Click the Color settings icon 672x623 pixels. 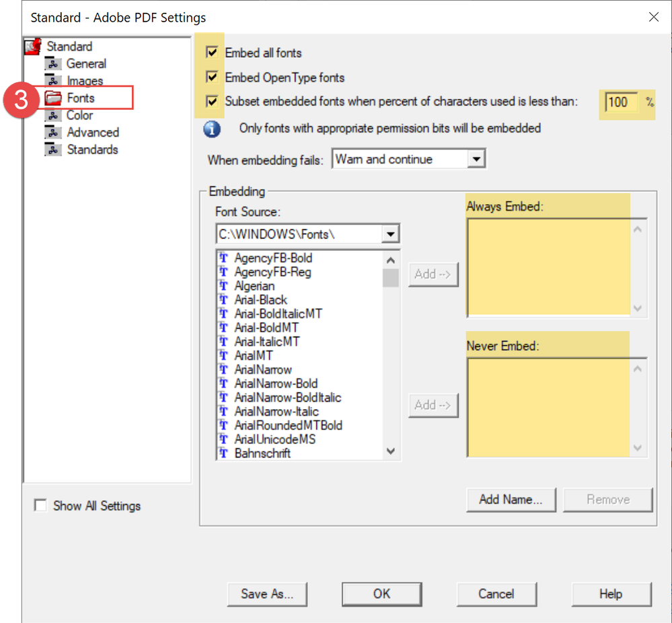[x=52, y=115]
